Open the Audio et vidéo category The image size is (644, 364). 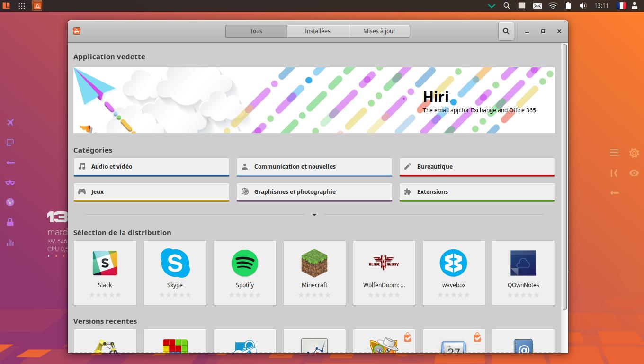[x=152, y=167]
